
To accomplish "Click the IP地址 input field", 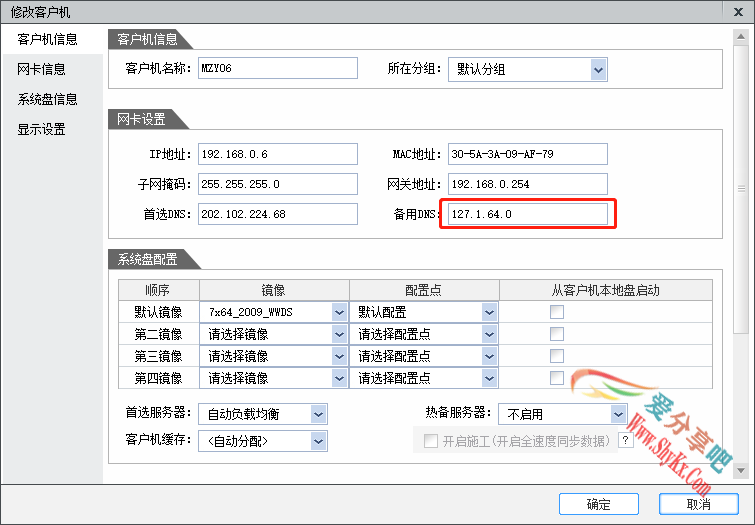I will 278,154.
